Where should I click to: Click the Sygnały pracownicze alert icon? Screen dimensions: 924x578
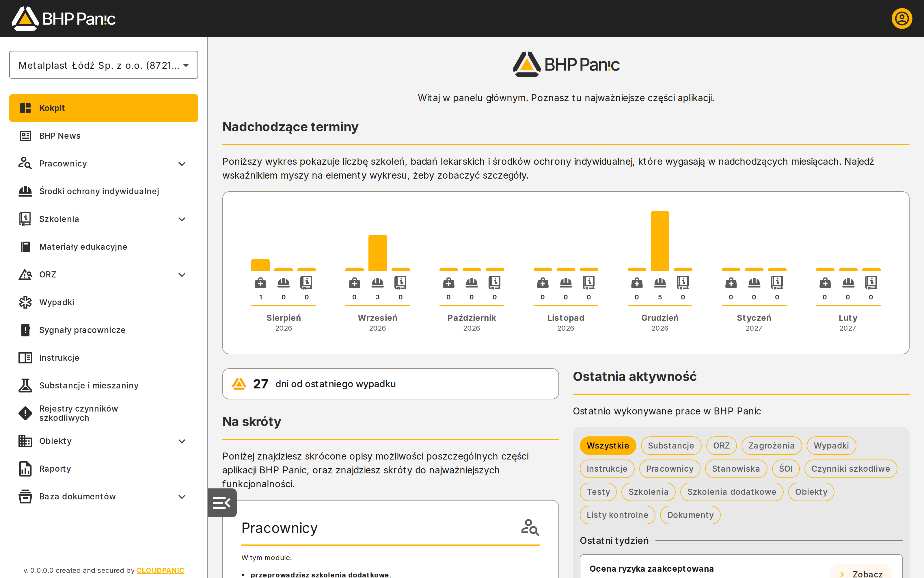coord(25,330)
